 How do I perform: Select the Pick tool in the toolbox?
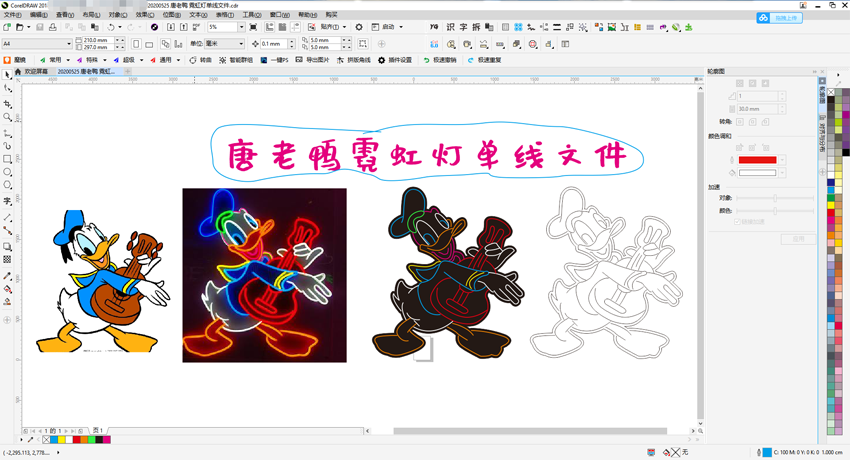[7, 75]
